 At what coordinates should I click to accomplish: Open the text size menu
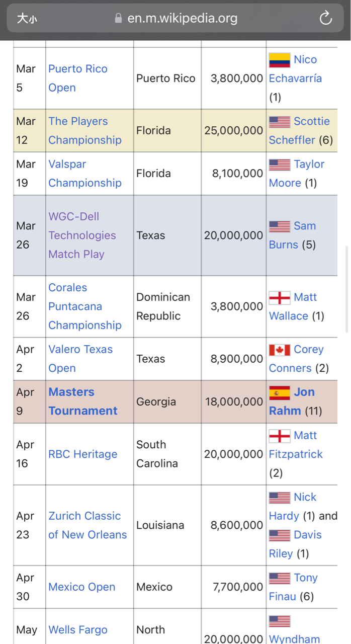pos(27,19)
